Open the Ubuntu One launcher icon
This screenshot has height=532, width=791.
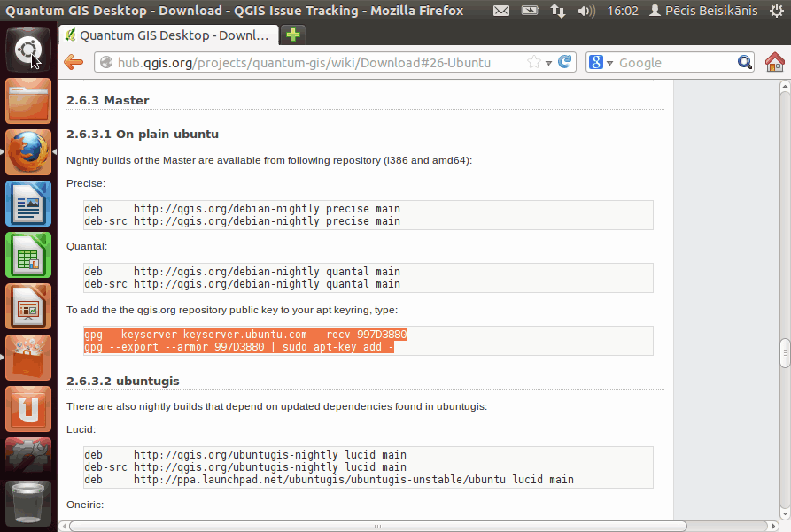point(28,410)
